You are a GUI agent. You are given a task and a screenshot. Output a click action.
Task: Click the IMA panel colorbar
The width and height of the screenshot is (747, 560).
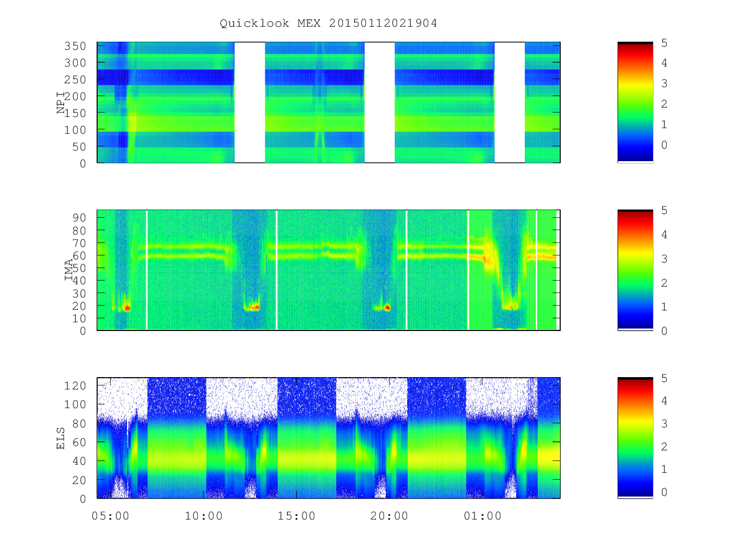[x=635, y=269]
